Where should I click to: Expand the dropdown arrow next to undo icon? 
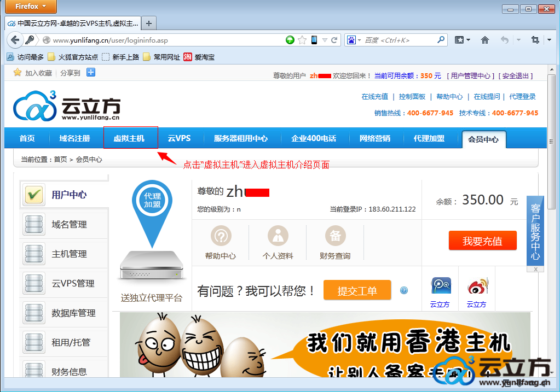tap(518, 40)
